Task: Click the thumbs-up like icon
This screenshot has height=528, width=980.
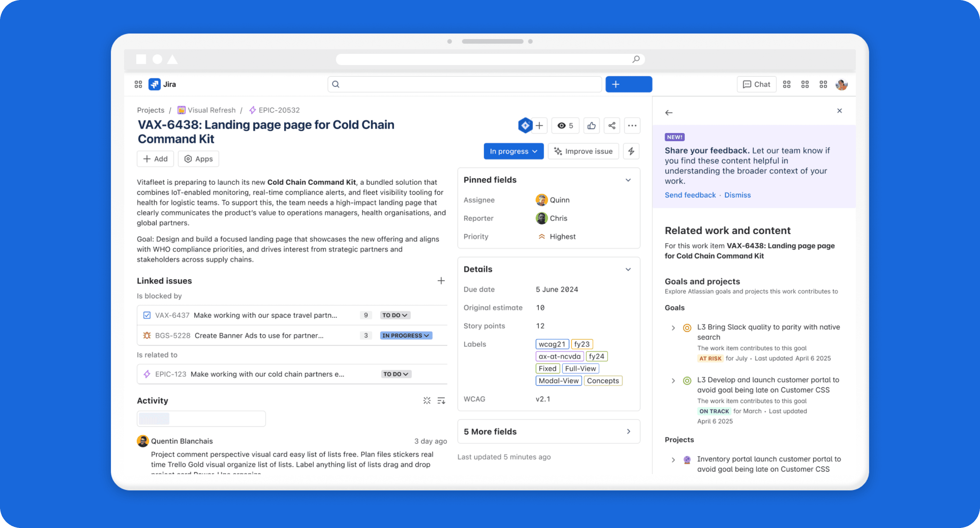Action: point(591,126)
